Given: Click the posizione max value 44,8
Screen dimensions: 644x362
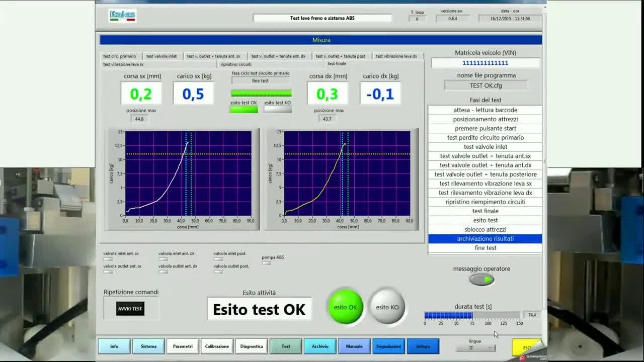Looking at the screenshot, I should tap(139, 119).
